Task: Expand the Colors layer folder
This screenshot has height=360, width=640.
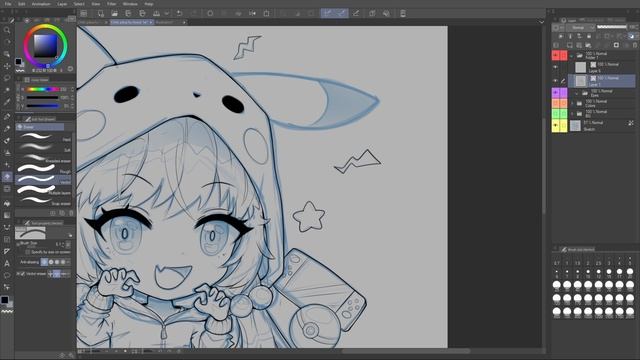Action: point(572,103)
